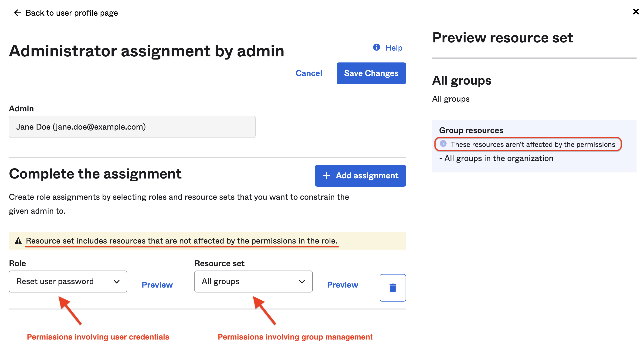
Task: Click the Help info icon
Action: pyautogui.click(x=376, y=47)
